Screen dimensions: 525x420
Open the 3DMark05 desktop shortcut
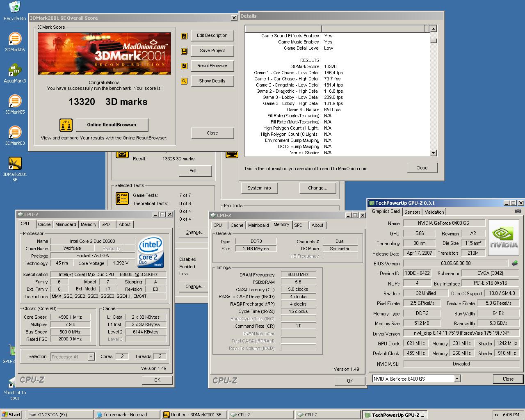(x=15, y=104)
